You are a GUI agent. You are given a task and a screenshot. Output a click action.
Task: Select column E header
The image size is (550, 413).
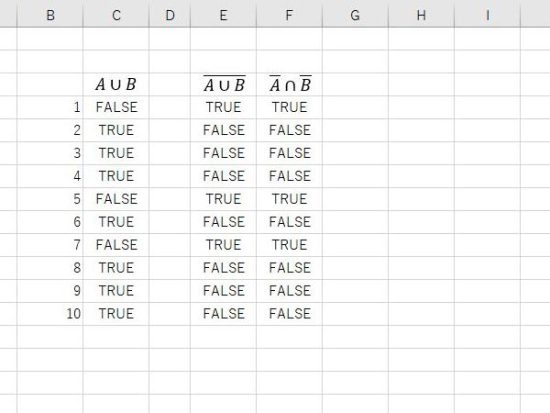[x=223, y=15]
